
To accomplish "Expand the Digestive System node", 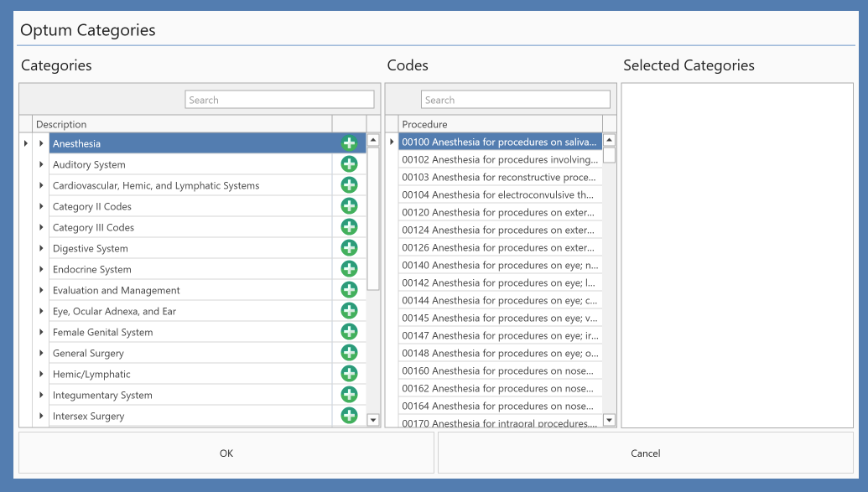I will pyautogui.click(x=42, y=248).
